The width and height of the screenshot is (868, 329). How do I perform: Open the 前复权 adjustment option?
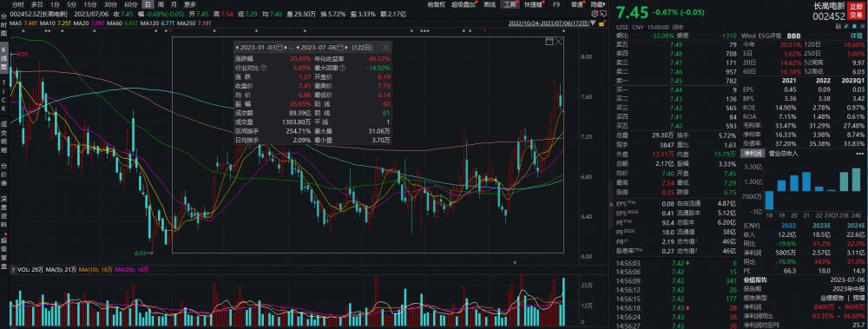point(437,3)
